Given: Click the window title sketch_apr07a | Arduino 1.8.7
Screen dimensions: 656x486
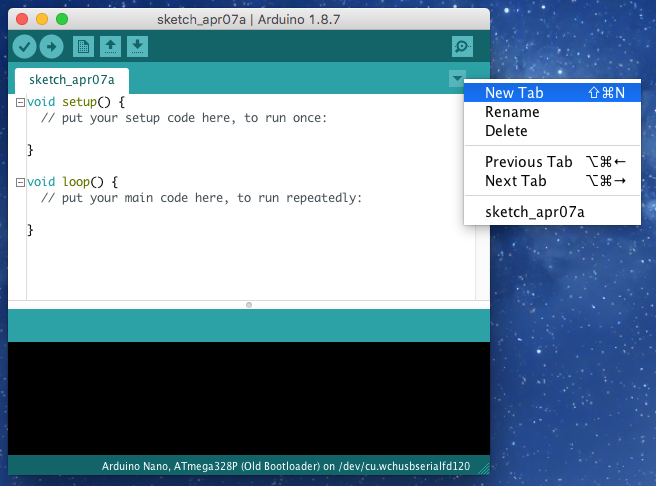Looking at the screenshot, I should pyautogui.click(x=249, y=20).
